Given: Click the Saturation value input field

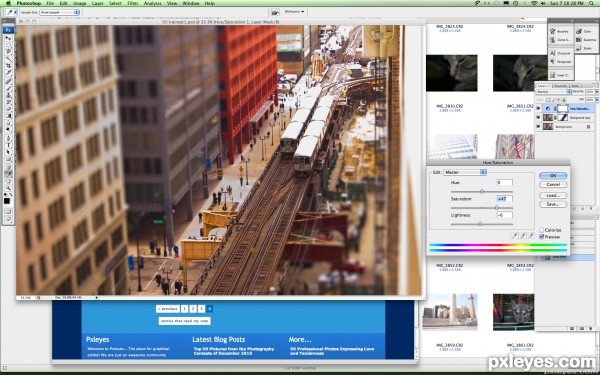Looking at the screenshot, I should pos(505,199).
